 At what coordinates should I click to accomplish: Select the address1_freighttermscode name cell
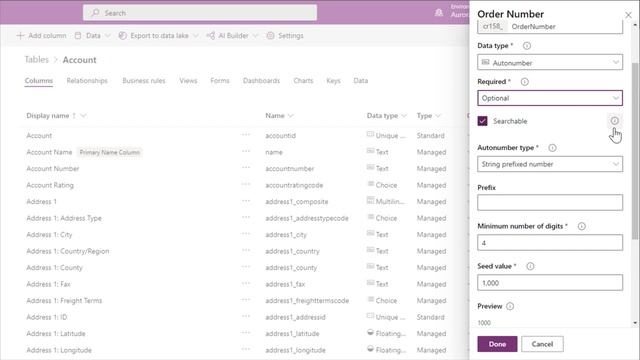pyautogui.click(x=307, y=301)
